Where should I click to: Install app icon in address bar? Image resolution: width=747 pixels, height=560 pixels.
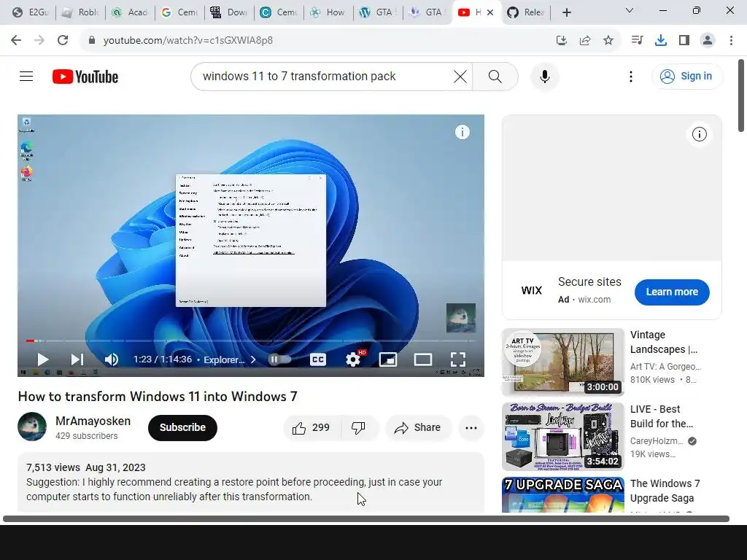tap(561, 40)
